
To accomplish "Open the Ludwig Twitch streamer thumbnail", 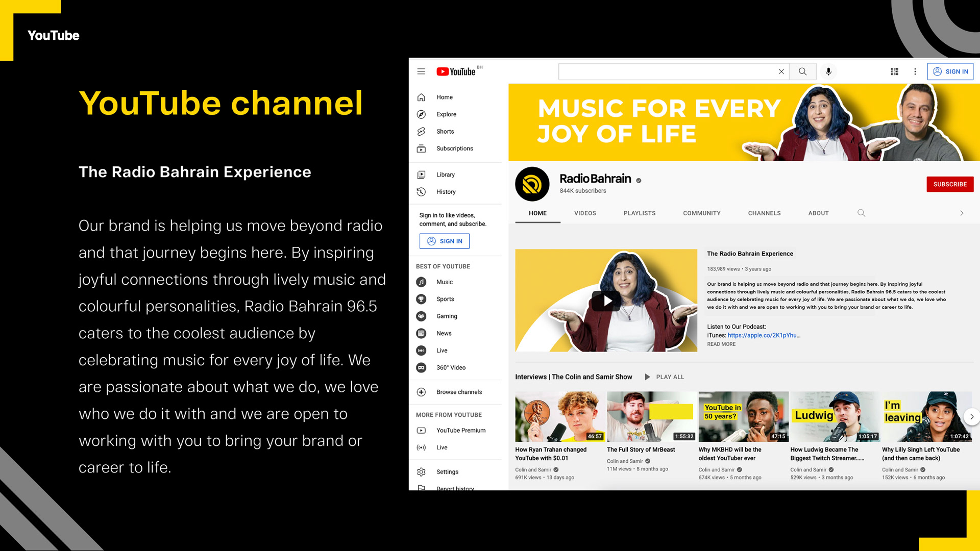I will pyautogui.click(x=835, y=416).
